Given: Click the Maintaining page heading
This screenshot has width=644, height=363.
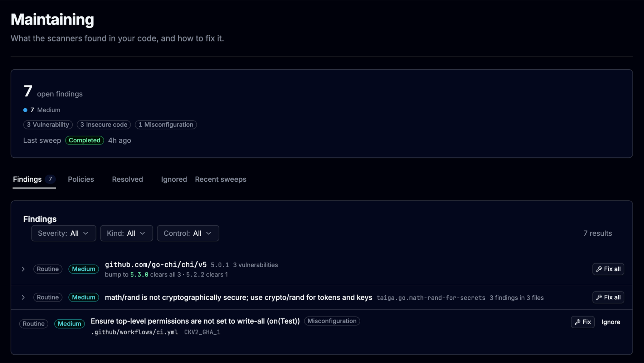Looking at the screenshot, I should pos(52,19).
